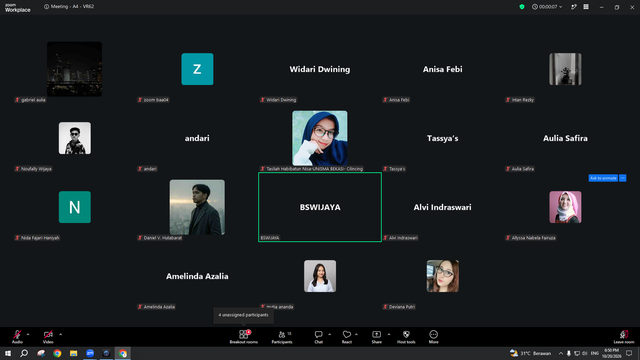The height and width of the screenshot is (360, 640).
Task: Switch to Zoom taskbar icon
Action: click(90, 353)
